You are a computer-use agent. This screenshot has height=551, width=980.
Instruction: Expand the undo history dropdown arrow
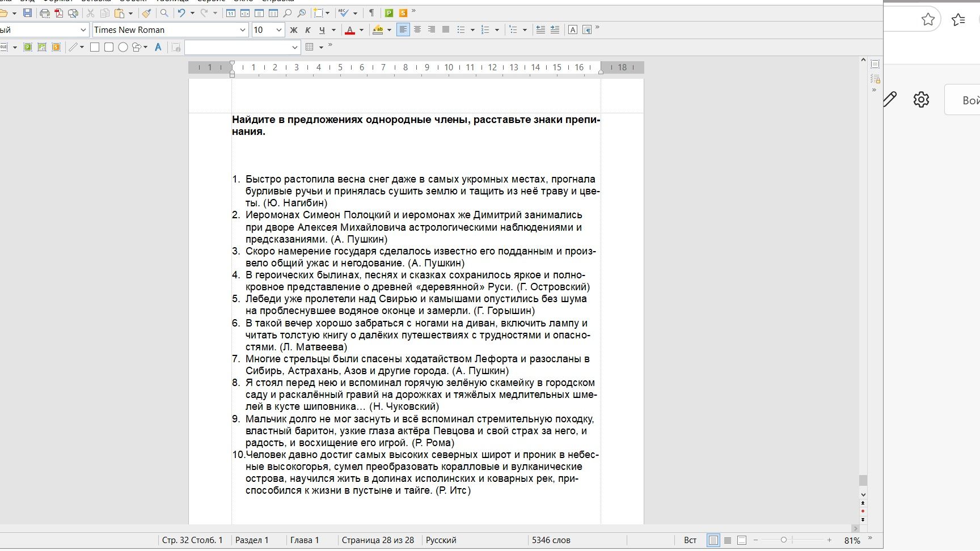[192, 13]
